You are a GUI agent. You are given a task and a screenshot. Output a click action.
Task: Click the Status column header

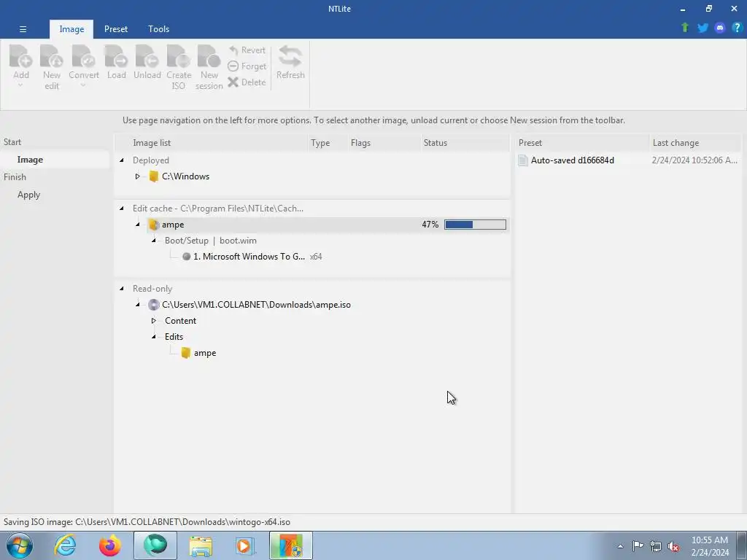click(x=465, y=143)
